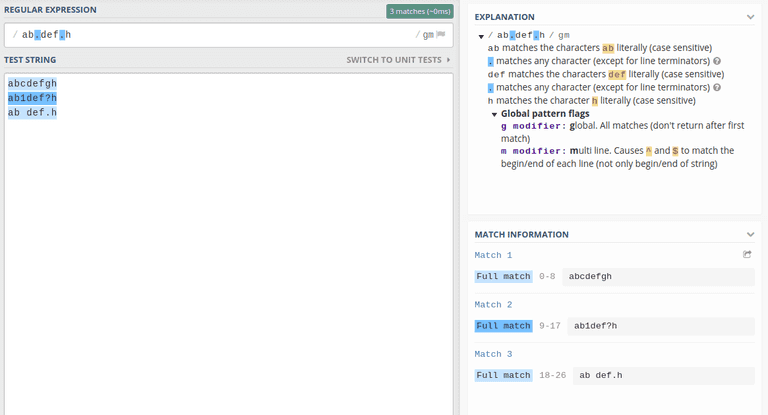Click the Match Information panel title
Screen dimensions: 768x415
pos(522,235)
